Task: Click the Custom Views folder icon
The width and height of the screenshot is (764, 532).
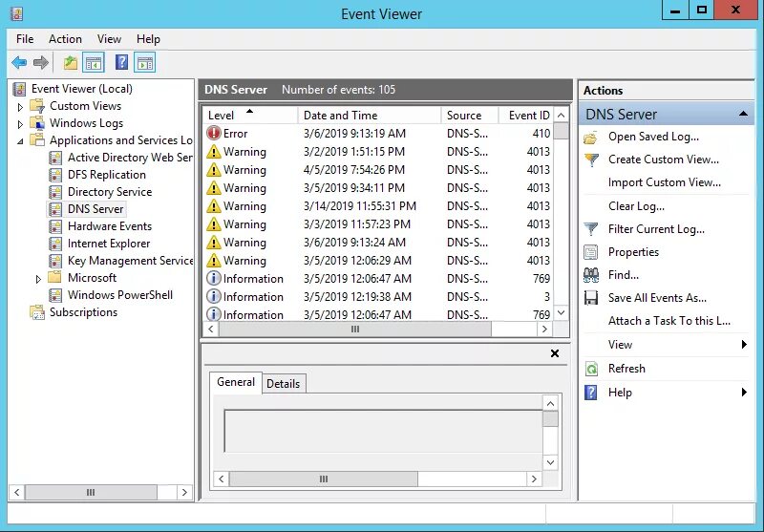Action: coord(37,106)
